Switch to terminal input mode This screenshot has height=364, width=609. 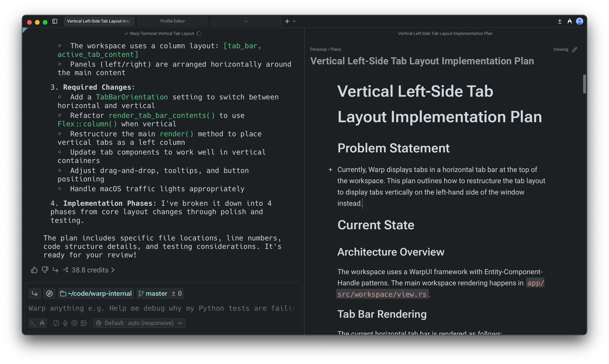click(33, 323)
